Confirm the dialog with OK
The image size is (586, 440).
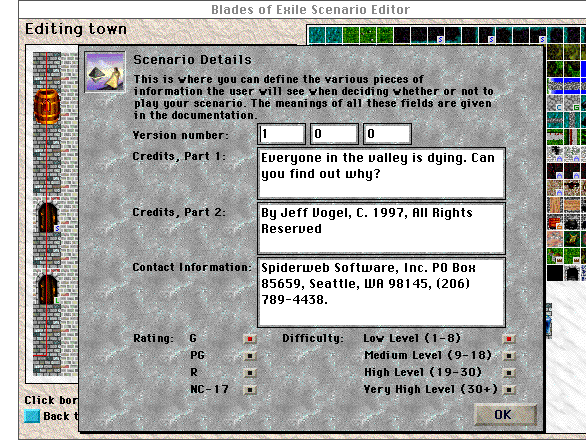click(x=505, y=415)
